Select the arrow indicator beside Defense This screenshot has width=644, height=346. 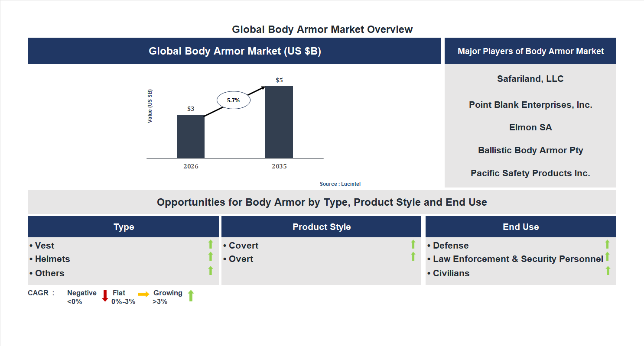coord(608,245)
